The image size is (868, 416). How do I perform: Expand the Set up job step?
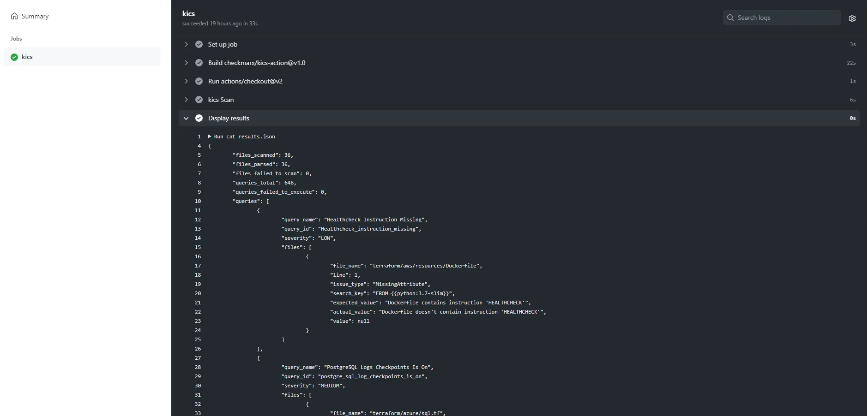point(186,44)
